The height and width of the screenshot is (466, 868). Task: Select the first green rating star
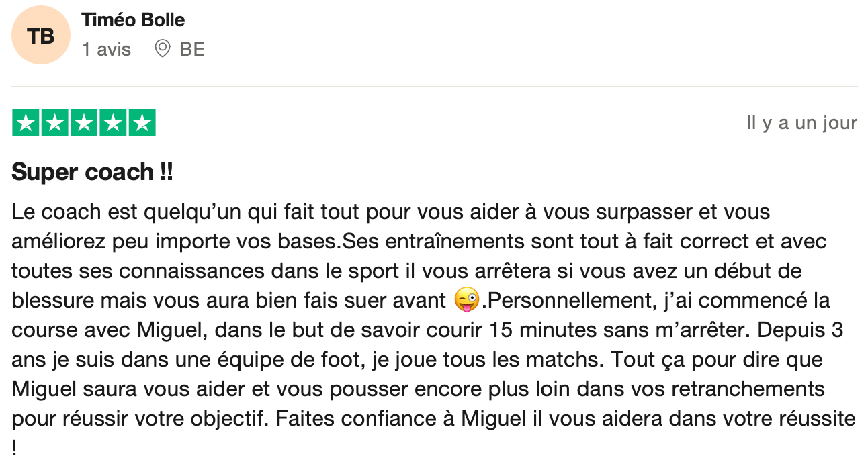point(26,123)
